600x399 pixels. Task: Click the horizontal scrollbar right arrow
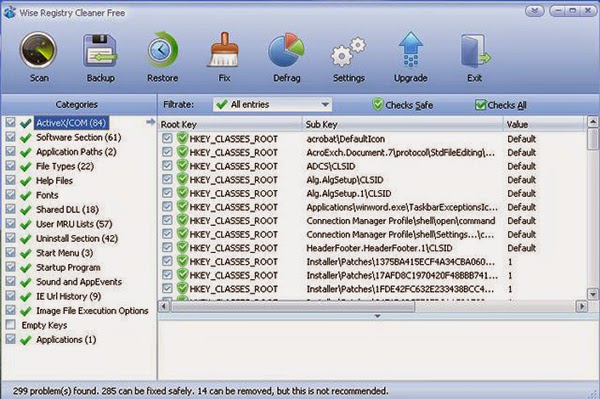[x=581, y=306]
